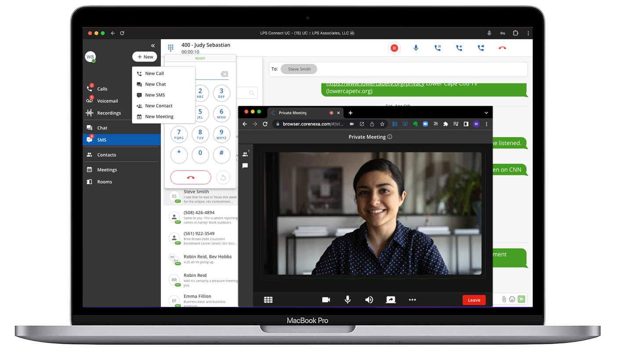Open the lowercapetv.org/privacy link
Screen dimensions: 618x364
(375, 84)
